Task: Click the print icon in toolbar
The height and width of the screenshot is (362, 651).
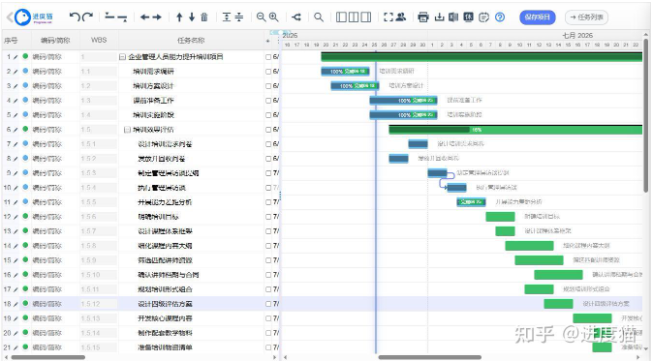Action: (x=423, y=17)
